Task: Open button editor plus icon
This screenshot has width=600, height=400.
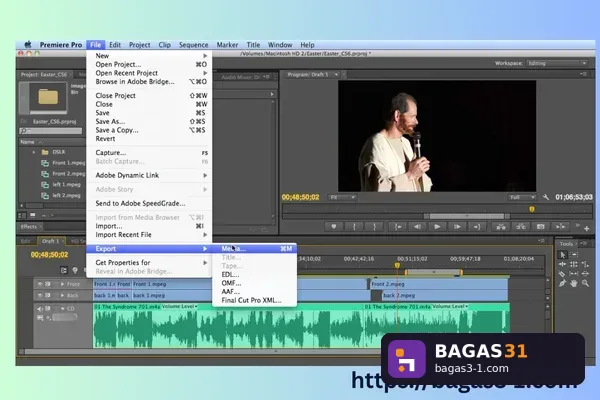Action: click(587, 229)
